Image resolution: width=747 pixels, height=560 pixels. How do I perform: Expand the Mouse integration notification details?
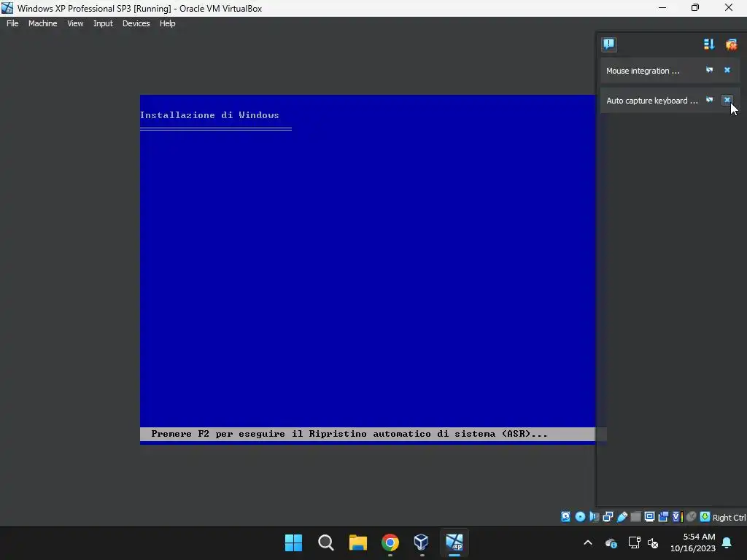(709, 70)
